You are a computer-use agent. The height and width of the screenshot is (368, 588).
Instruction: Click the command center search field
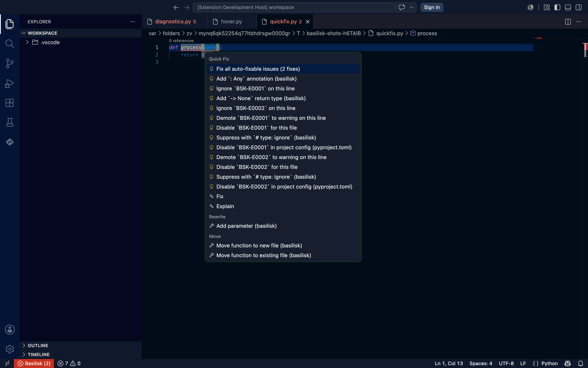[294, 7]
